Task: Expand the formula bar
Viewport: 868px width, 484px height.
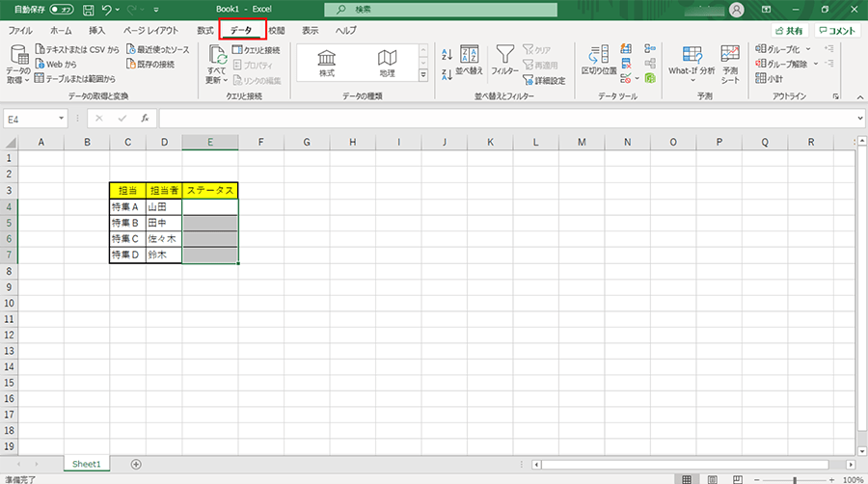Action: tap(859, 119)
